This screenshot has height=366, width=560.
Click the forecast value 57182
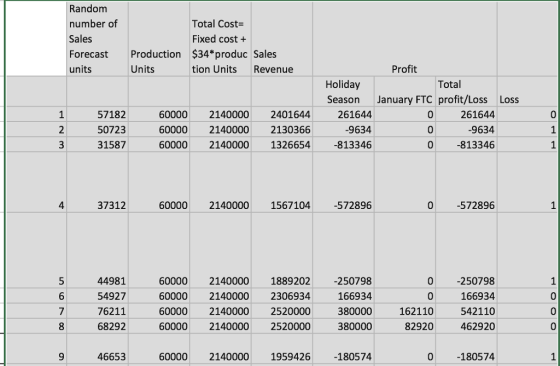[97, 114]
